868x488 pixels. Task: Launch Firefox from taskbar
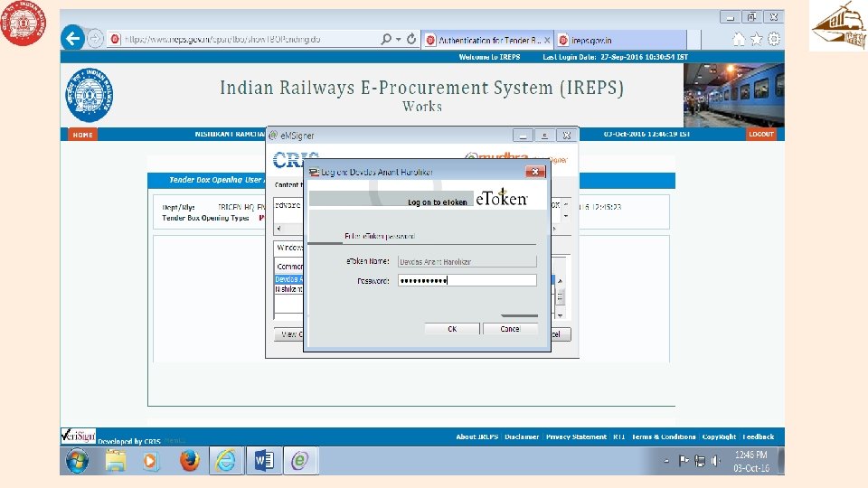click(x=189, y=460)
